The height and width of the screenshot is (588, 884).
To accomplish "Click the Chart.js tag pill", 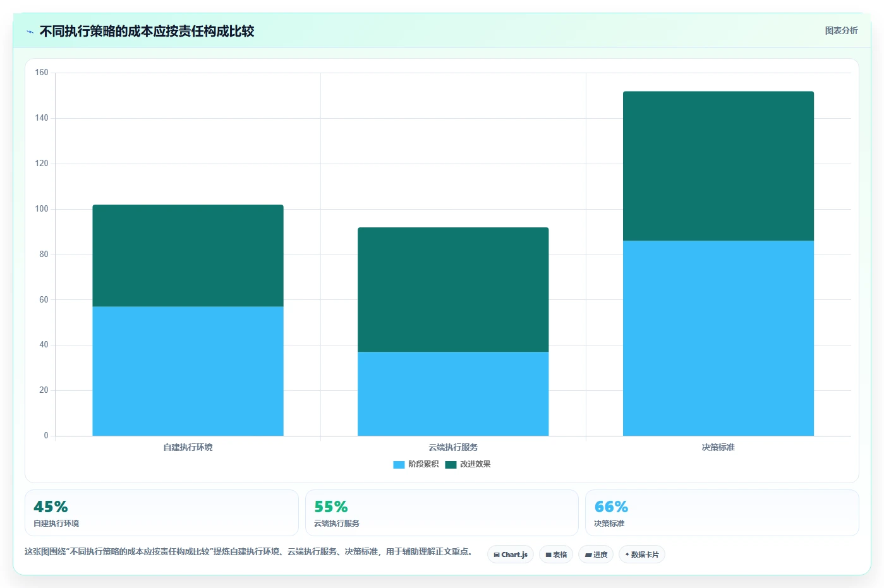I will (511, 555).
